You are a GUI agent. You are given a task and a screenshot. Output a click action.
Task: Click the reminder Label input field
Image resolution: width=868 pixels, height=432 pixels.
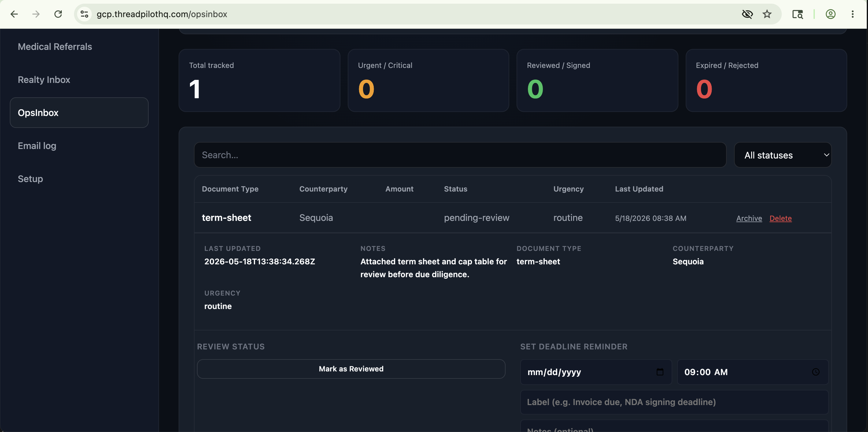coord(674,402)
